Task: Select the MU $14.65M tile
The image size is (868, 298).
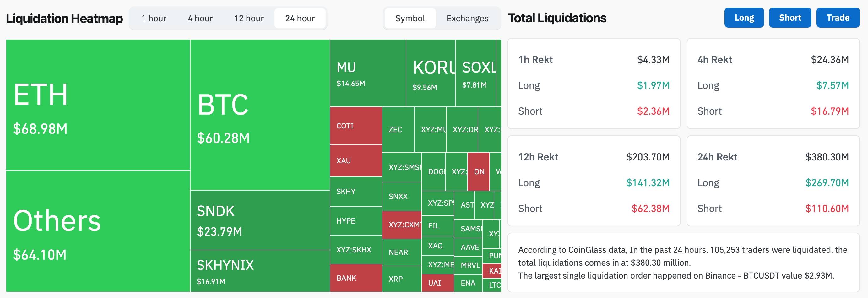Action: pyautogui.click(x=368, y=73)
